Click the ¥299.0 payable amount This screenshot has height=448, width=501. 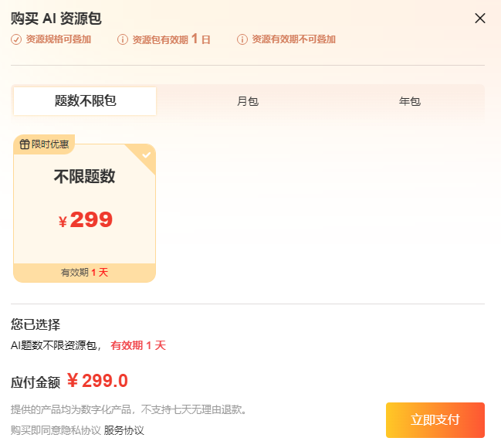click(x=97, y=381)
